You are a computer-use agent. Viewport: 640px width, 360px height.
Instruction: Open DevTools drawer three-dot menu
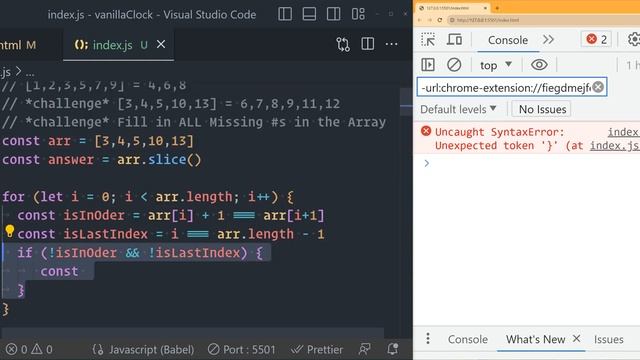point(427,338)
